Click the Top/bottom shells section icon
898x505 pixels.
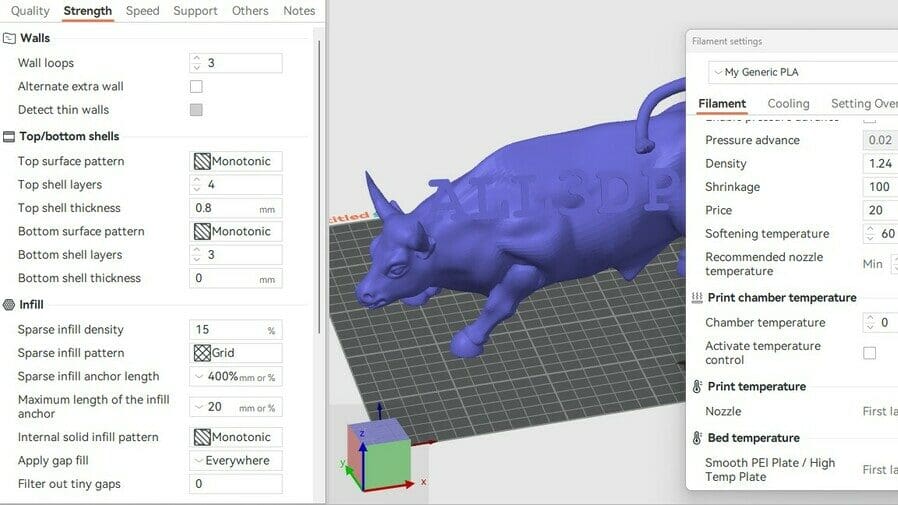click(9, 137)
